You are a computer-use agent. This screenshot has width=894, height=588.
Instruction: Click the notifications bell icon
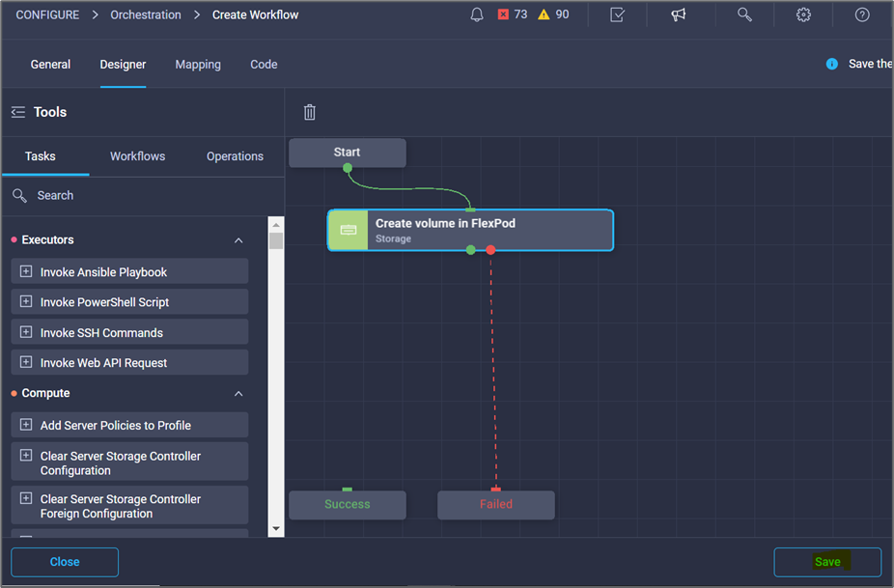(x=477, y=14)
